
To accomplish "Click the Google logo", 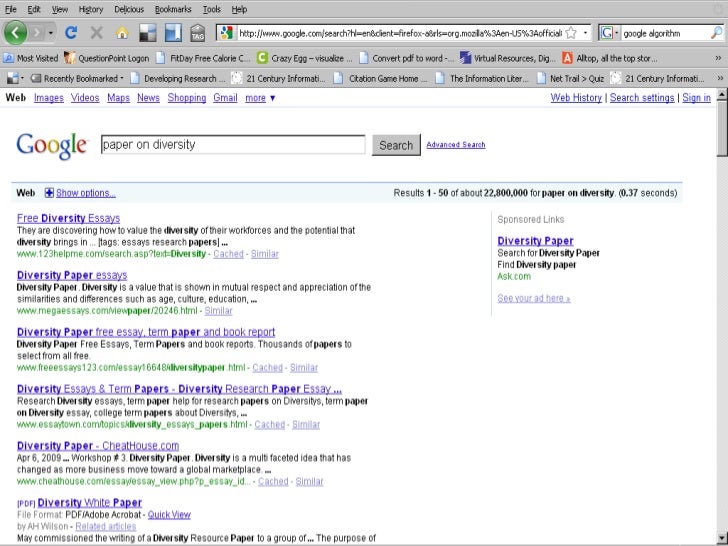I will click(x=52, y=146).
